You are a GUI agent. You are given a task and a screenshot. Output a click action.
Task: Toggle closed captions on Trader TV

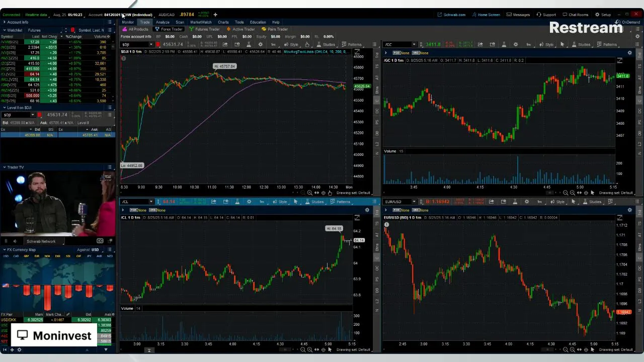pos(100,241)
